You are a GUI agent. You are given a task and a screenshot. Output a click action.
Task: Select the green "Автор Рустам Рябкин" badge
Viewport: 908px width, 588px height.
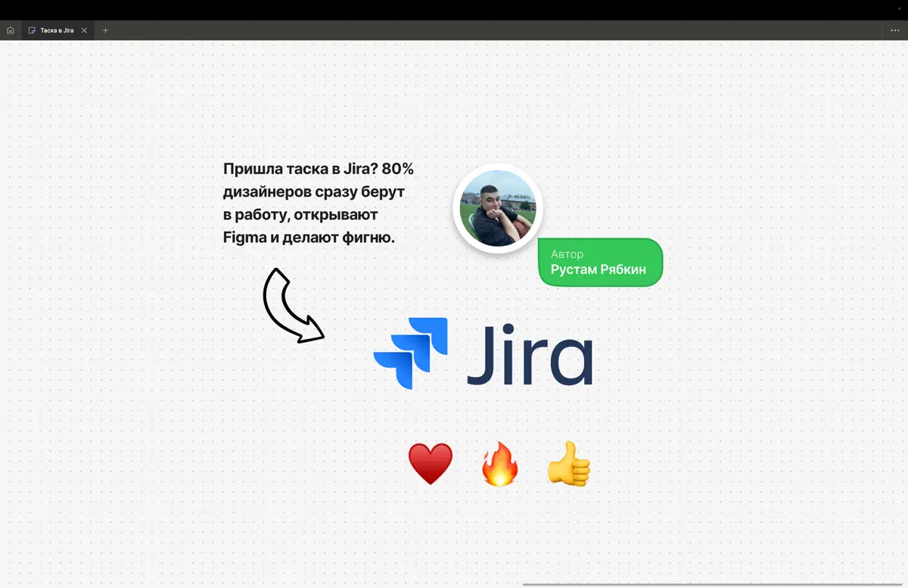pos(600,263)
